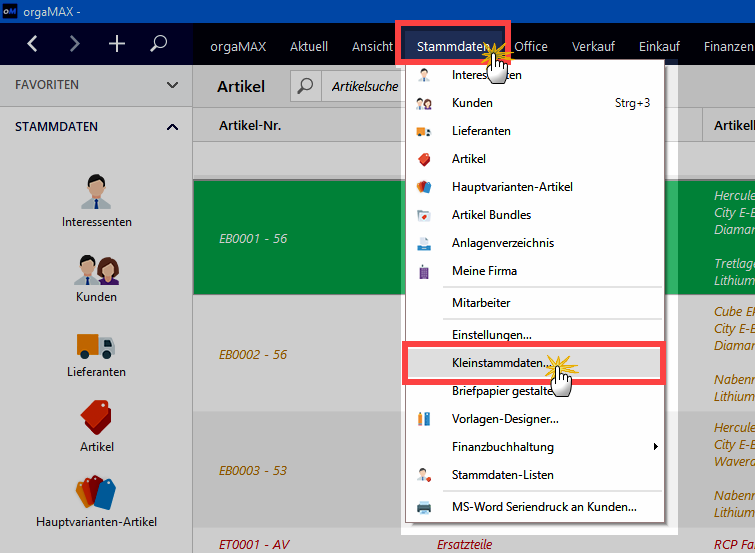Select article row EB0003 - 53
The width and height of the screenshot is (755, 553).
[x=253, y=471]
